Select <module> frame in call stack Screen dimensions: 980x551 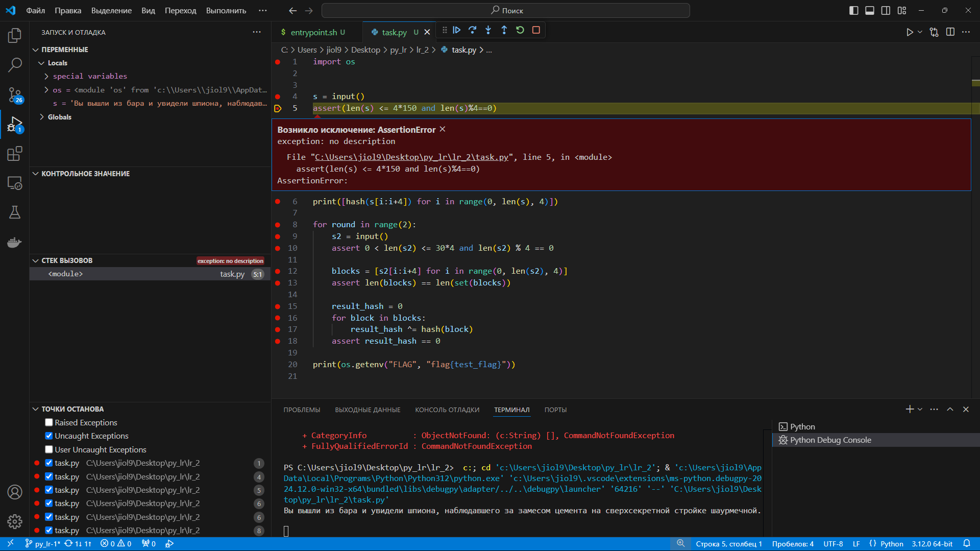tap(150, 274)
